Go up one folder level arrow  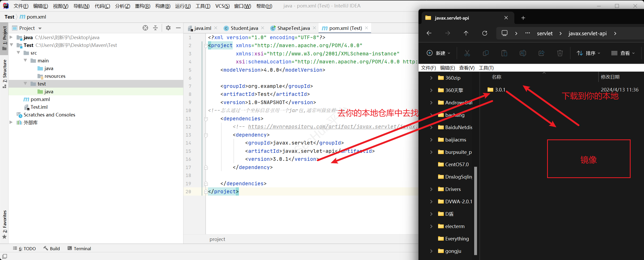[466, 33]
